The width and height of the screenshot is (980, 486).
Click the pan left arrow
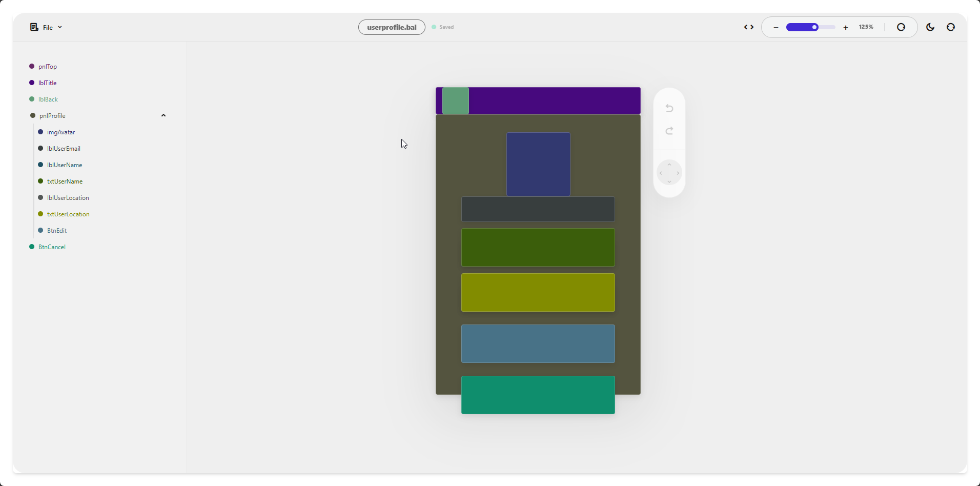pyautogui.click(x=661, y=173)
